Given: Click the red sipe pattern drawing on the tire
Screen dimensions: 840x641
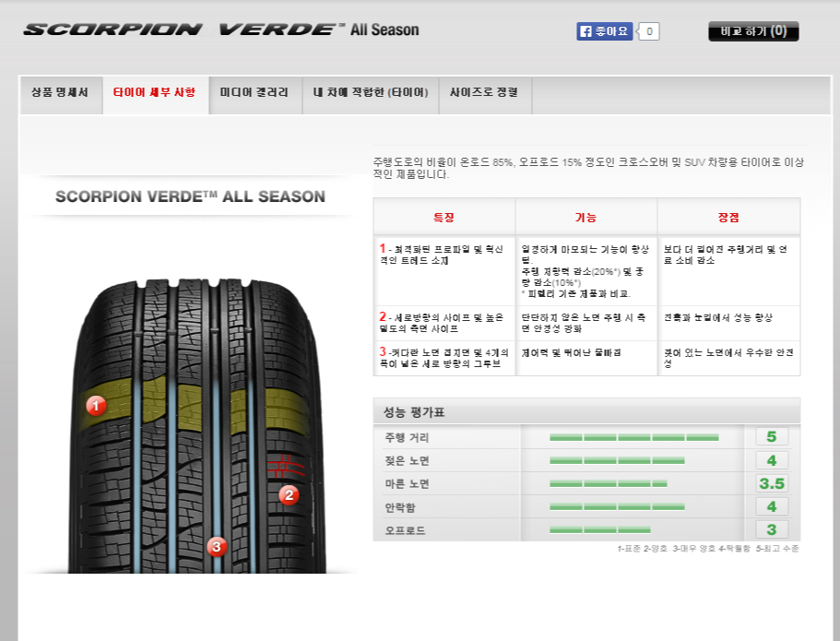Looking at the screenshot, I should [286, 466].
